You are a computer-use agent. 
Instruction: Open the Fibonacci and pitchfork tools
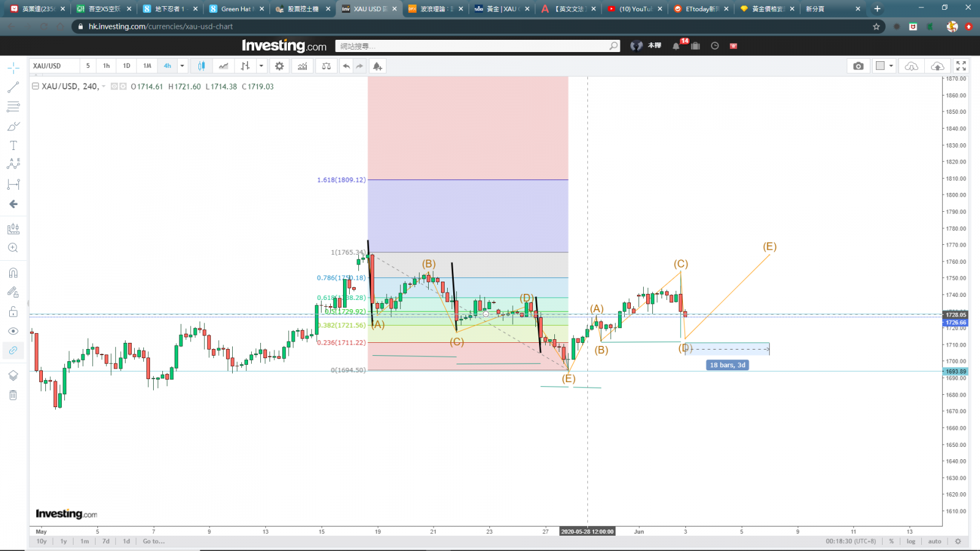click(13, 107)
